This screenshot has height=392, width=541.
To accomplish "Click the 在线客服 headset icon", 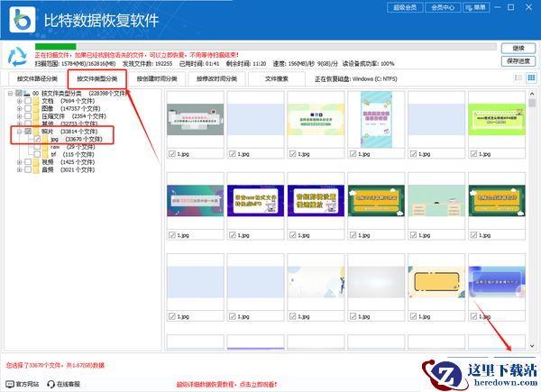I will click(x=51, y=384).
